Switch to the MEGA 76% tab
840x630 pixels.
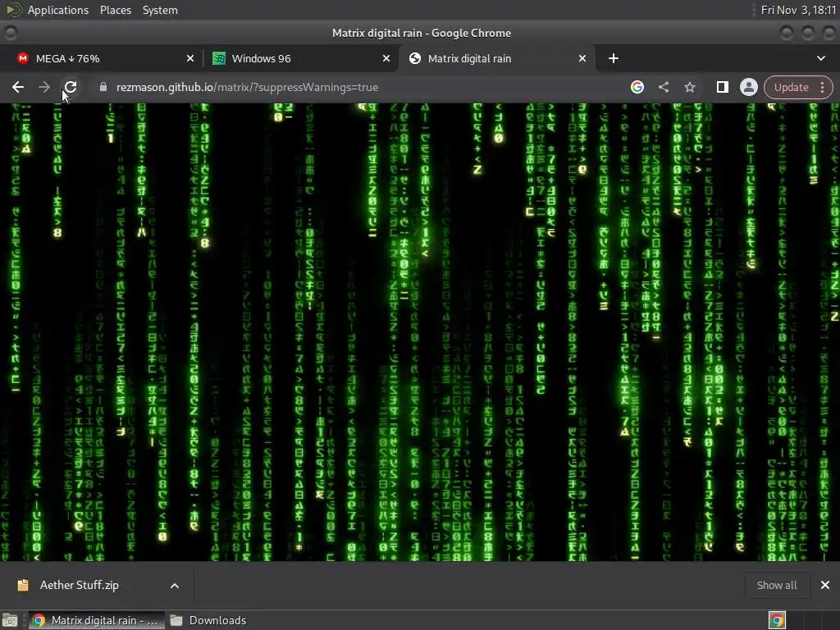101,58
